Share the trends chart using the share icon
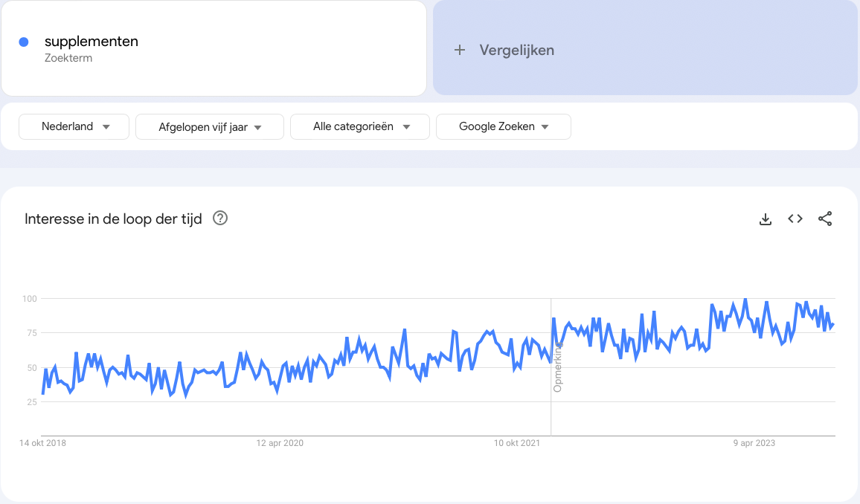The width and height of the screenshot is (860, 504). coord(825,219)
